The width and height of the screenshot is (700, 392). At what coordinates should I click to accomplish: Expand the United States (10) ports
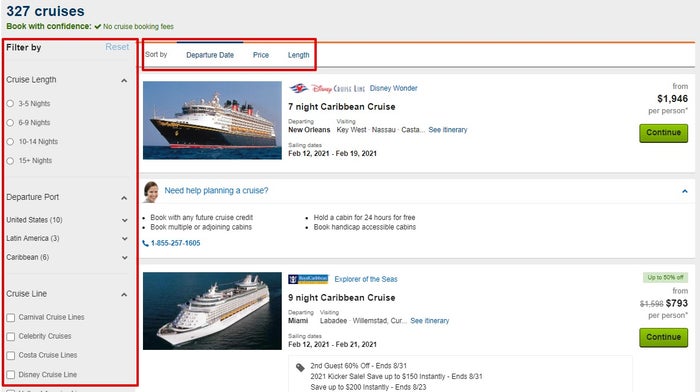(125, 220)
